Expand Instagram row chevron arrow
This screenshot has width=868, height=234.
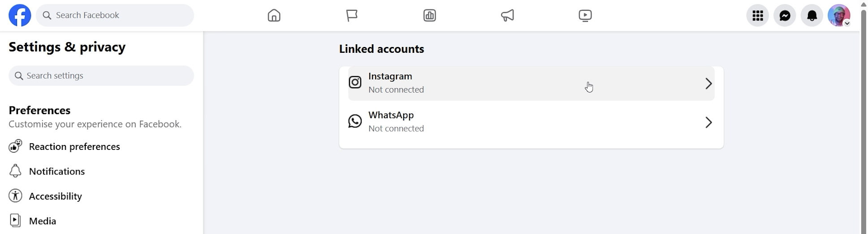(708, 84)
